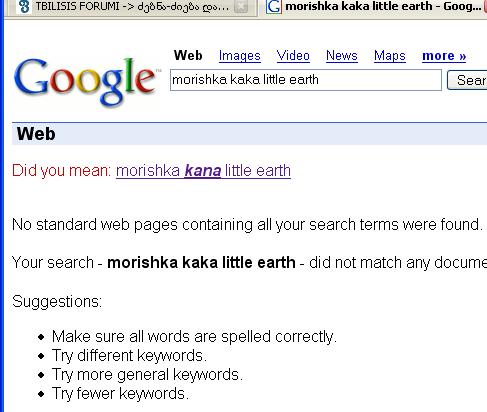The image size is (487, 412).
Task: Open the Images search link
Action: [x=240, y=56]
